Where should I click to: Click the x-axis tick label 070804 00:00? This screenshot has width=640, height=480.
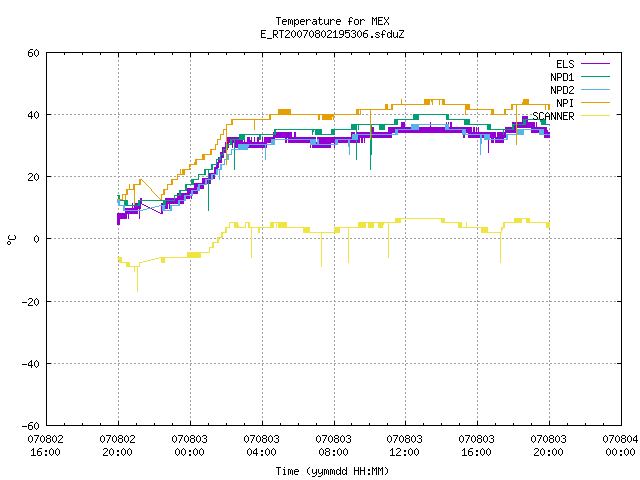pos(620,446)
